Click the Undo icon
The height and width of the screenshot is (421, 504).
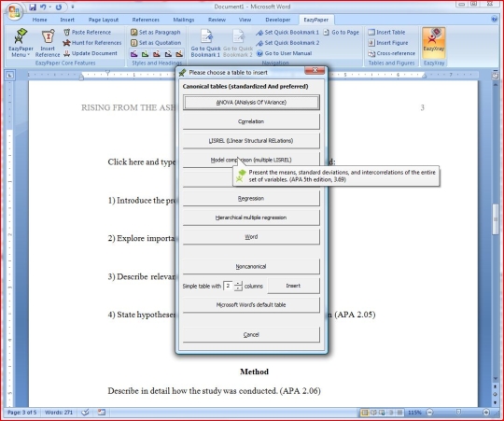(x=43, y=7)
